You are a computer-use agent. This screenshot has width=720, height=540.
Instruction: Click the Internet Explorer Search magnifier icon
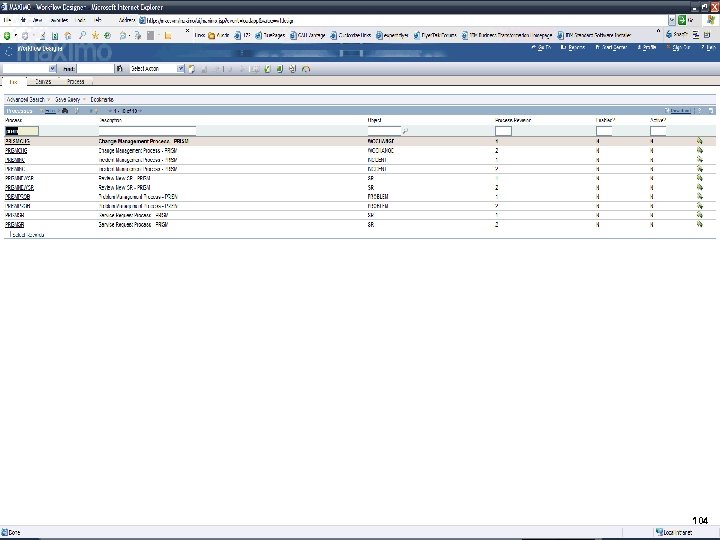[82, 35]
